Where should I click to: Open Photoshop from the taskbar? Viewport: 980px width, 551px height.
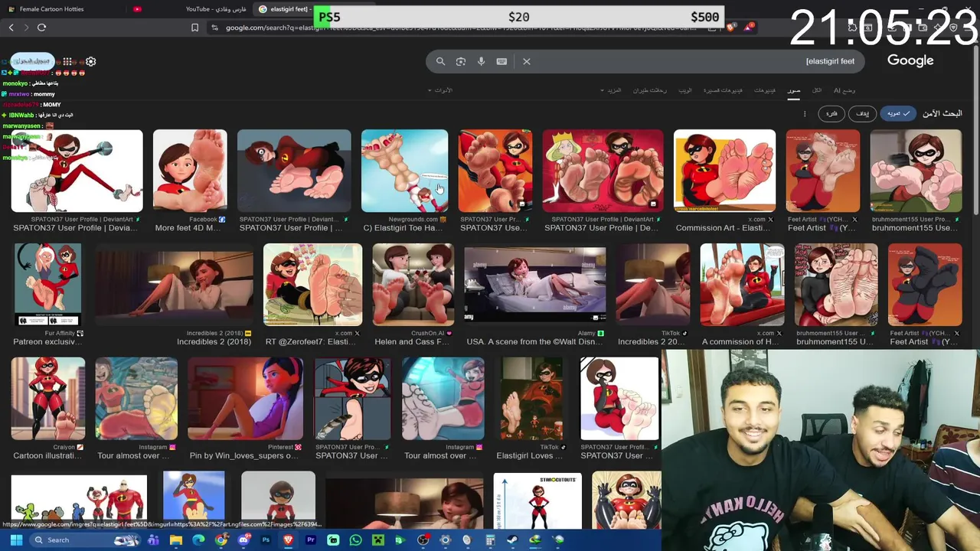coord(266,540)
